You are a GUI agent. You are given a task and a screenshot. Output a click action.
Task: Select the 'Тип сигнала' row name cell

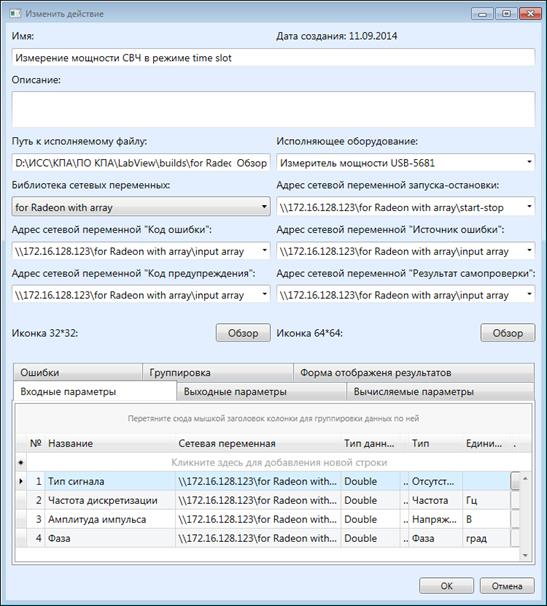pyautogui.click(x=110, y=481)
